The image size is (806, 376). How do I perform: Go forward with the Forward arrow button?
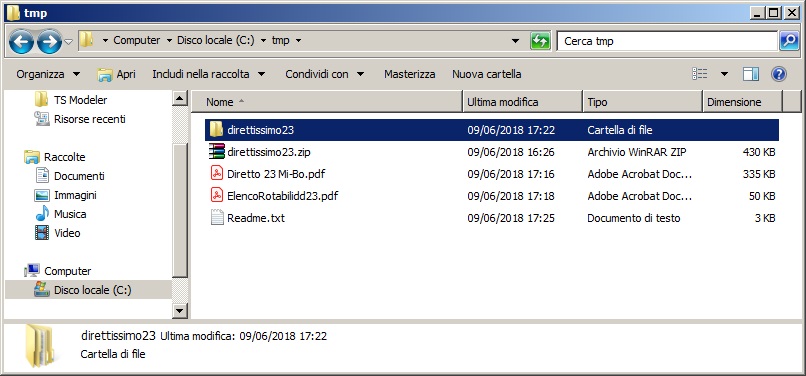coord(49,42)
